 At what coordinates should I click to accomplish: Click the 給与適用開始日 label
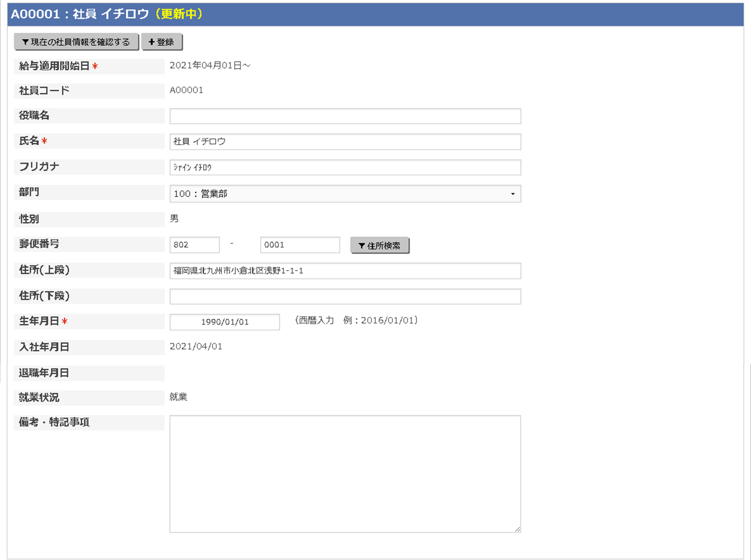[x=54, y=66]
